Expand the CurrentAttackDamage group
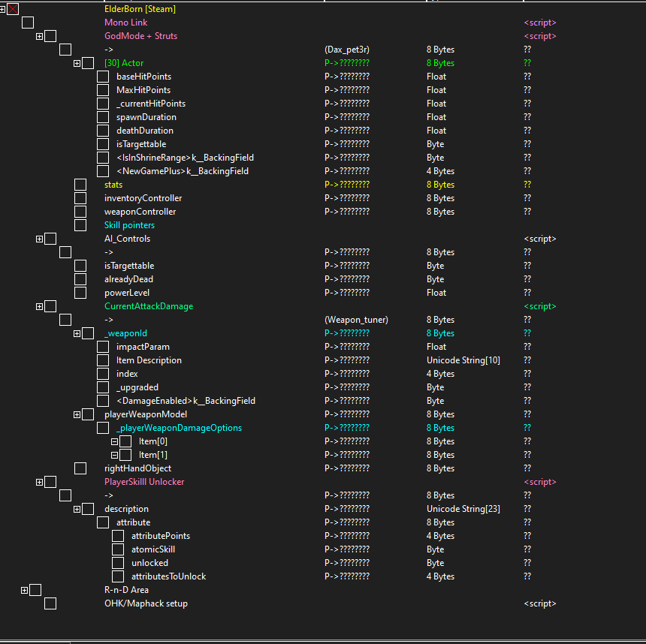Image resolution: width=646 pixels, height=644 pixels. [x=39, y=306]
